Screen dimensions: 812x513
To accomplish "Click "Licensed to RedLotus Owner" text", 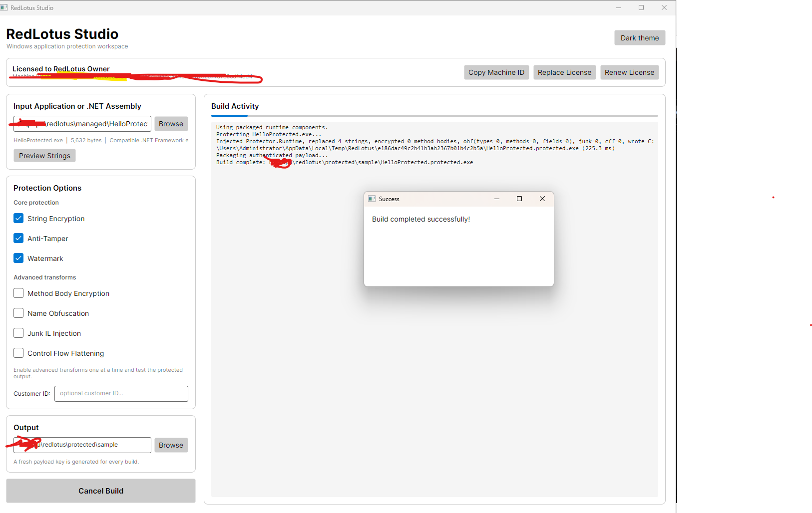I will [61, 69].
